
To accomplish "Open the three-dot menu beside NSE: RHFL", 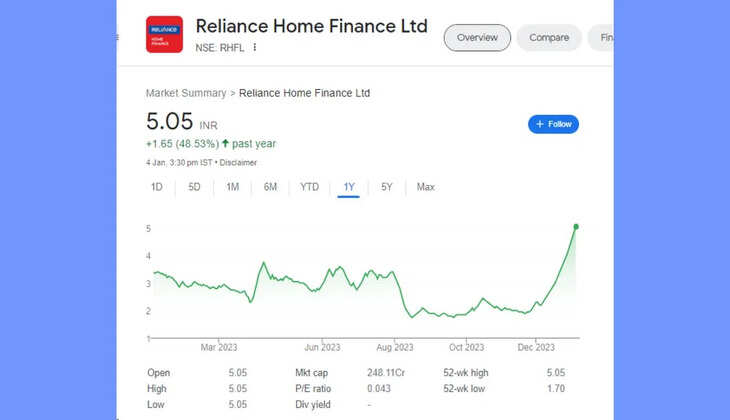I will tap(255, 47).
